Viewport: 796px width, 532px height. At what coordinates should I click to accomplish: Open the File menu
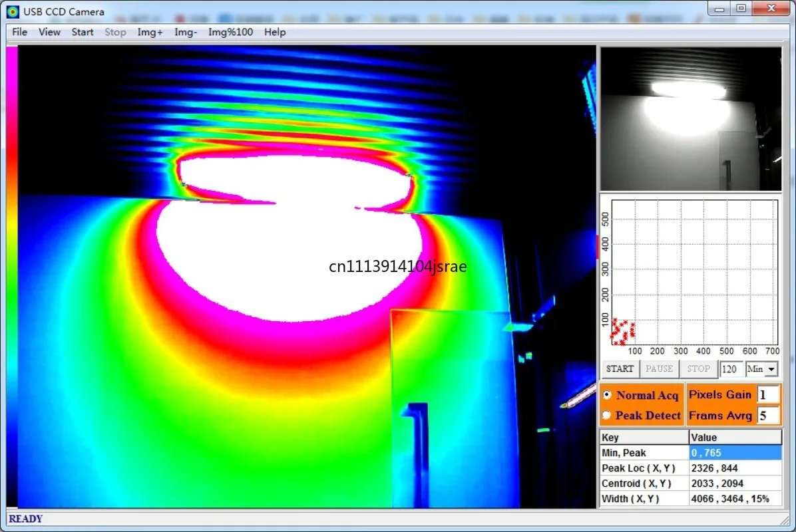click(x=19, y=32)
